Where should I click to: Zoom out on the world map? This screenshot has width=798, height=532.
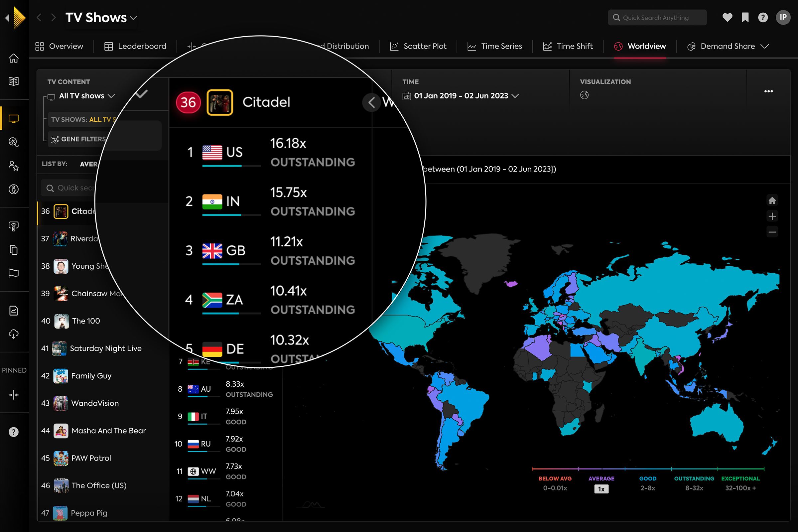pos(772,232)
